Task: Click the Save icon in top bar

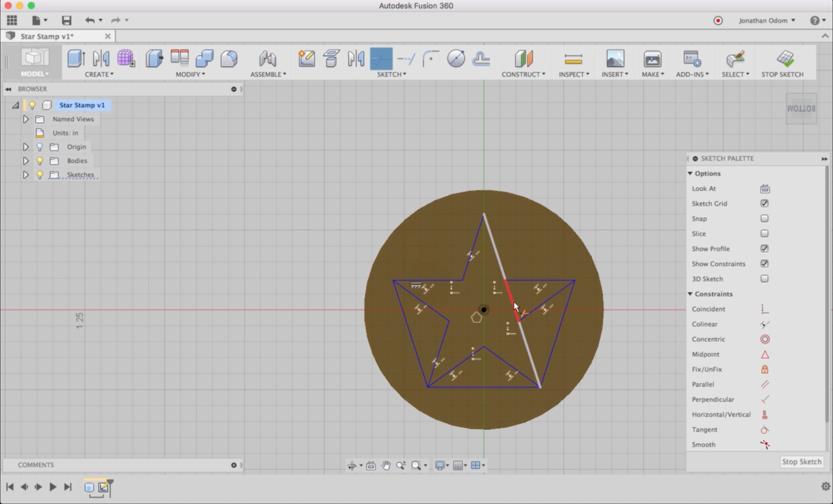Action: [66, 20]
